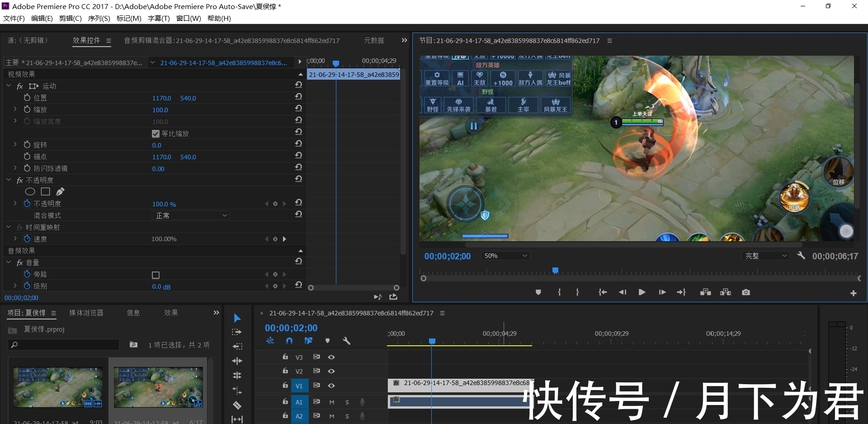The image size is (868, 424).
Task: Switch to the Media Browser tab
Action: 86,313
